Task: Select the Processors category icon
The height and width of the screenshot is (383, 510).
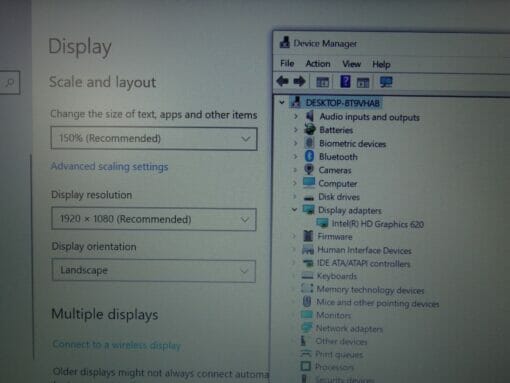Action: (x=305, y=366)
